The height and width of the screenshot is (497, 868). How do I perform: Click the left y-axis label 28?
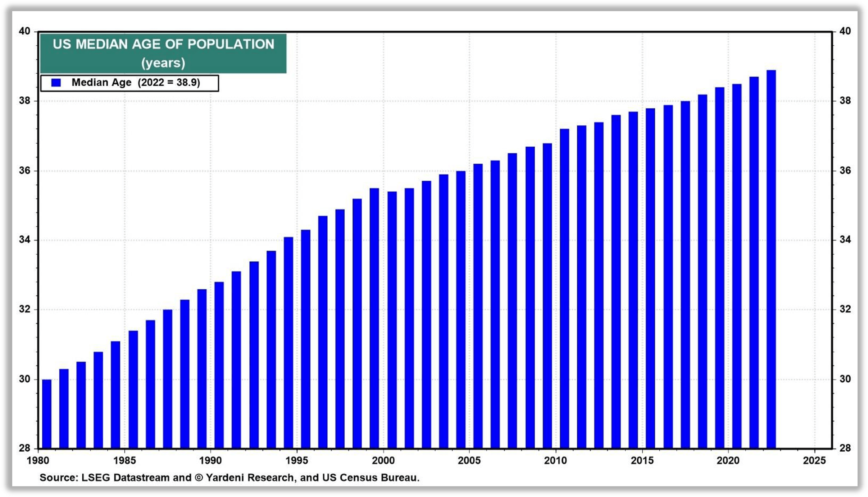[24, 448]
